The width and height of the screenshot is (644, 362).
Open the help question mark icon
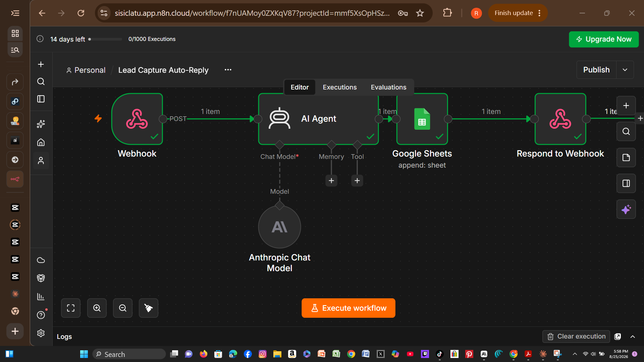(x=41, y=315)
